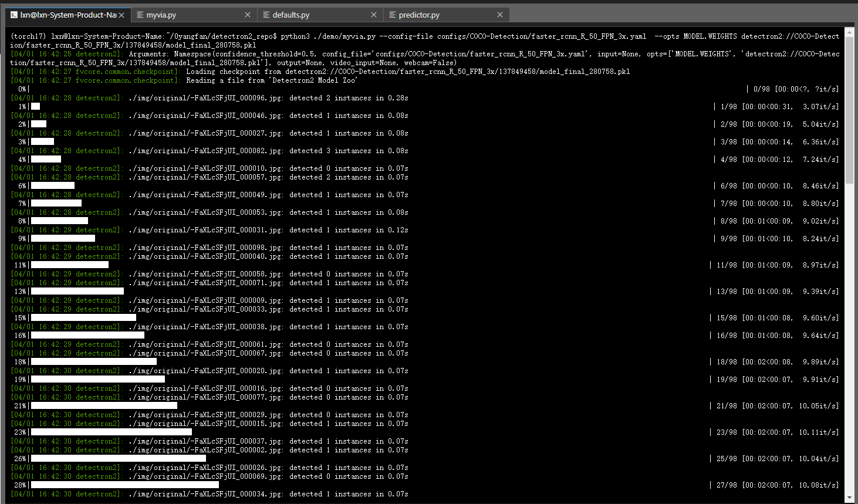
Task: Click the progress counter '27/98'
Action: tap(727, 485)
